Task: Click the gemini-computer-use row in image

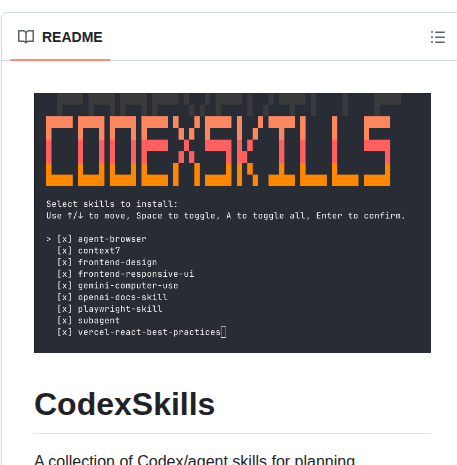Action: [x=118, y=286]
